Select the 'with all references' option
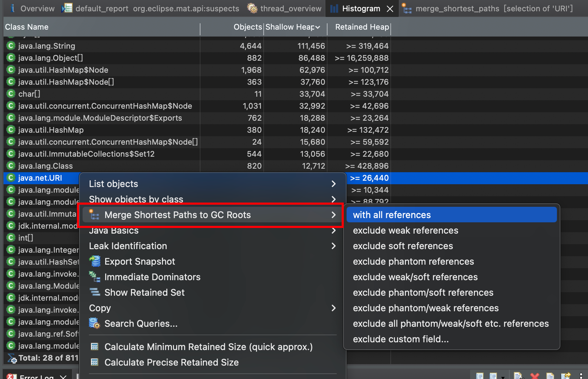The image size is (588, 379). click(452, 215)
